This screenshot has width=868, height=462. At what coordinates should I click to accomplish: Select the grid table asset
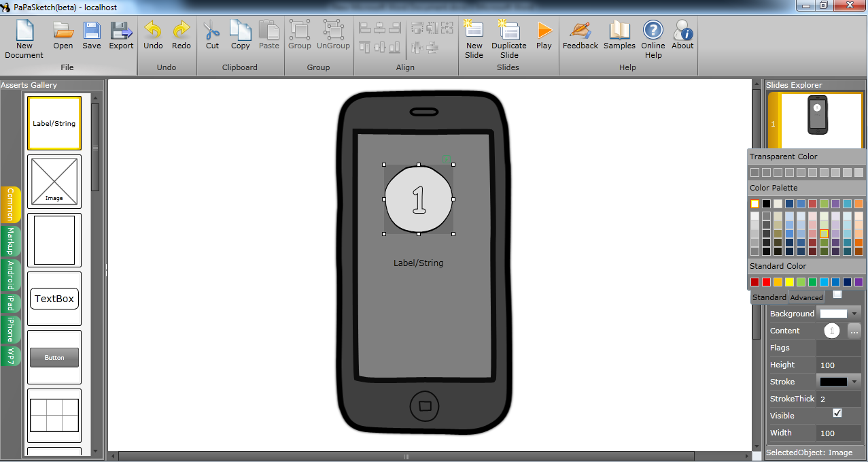coord(54,416)
